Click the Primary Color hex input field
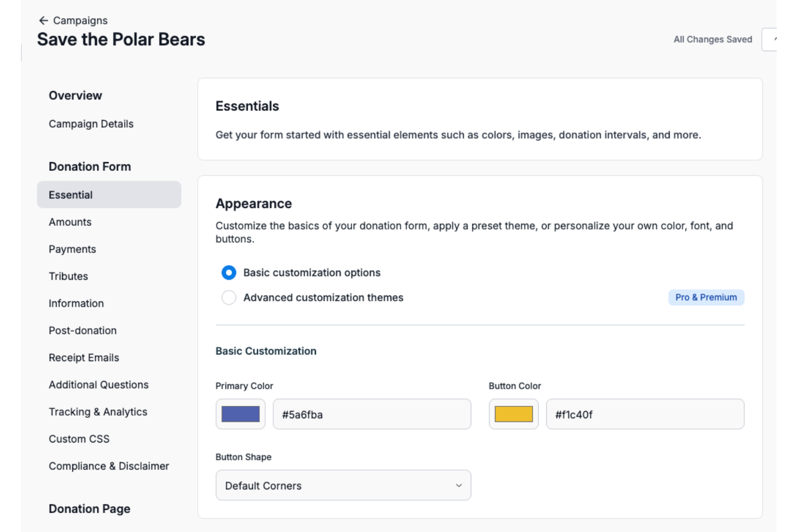This screenshot has width=798, height=532. (x=372, y=414)
